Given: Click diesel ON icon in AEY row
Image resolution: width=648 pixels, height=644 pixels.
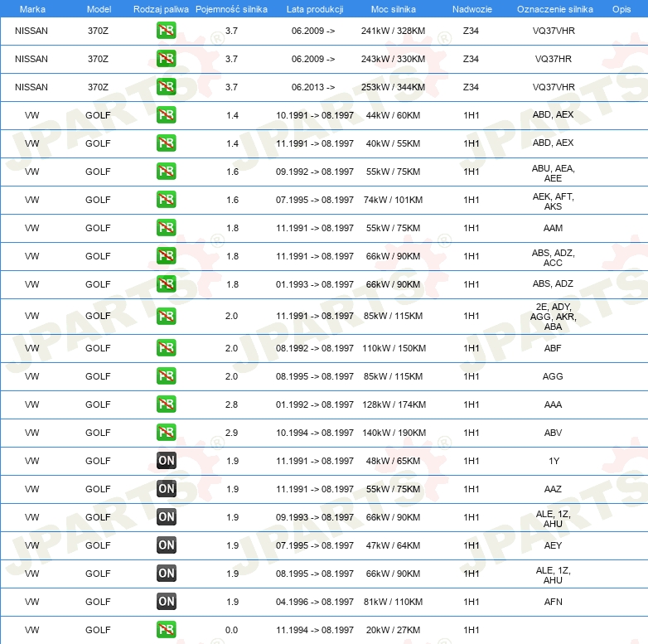Looking at the screenshot, I should tap(166, 545).
